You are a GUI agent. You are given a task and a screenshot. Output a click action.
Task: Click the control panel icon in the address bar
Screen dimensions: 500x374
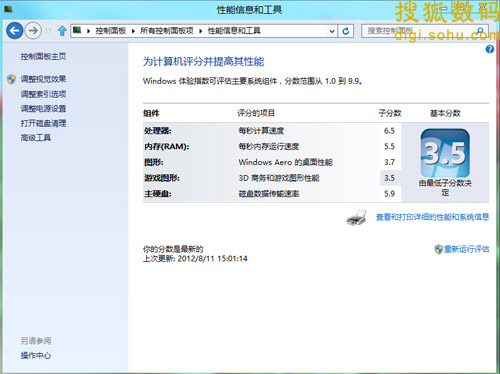pyautogui.click(x=77, y=31)
